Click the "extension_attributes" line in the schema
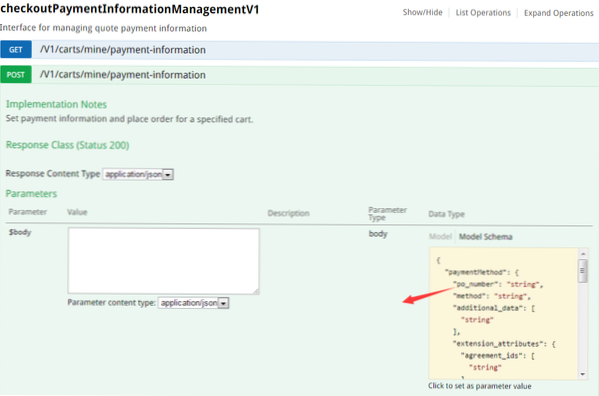Screen dimensions: 599x396 click(504, 344)
